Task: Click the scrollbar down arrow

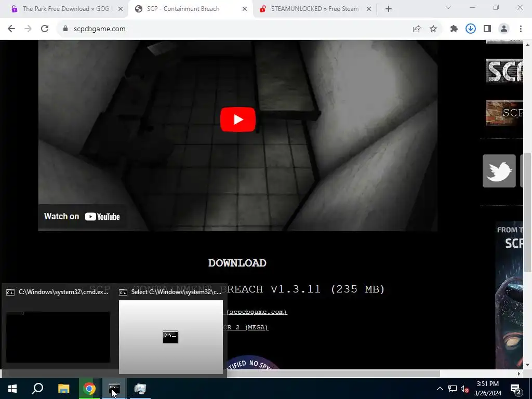Action: click(527, 365)
